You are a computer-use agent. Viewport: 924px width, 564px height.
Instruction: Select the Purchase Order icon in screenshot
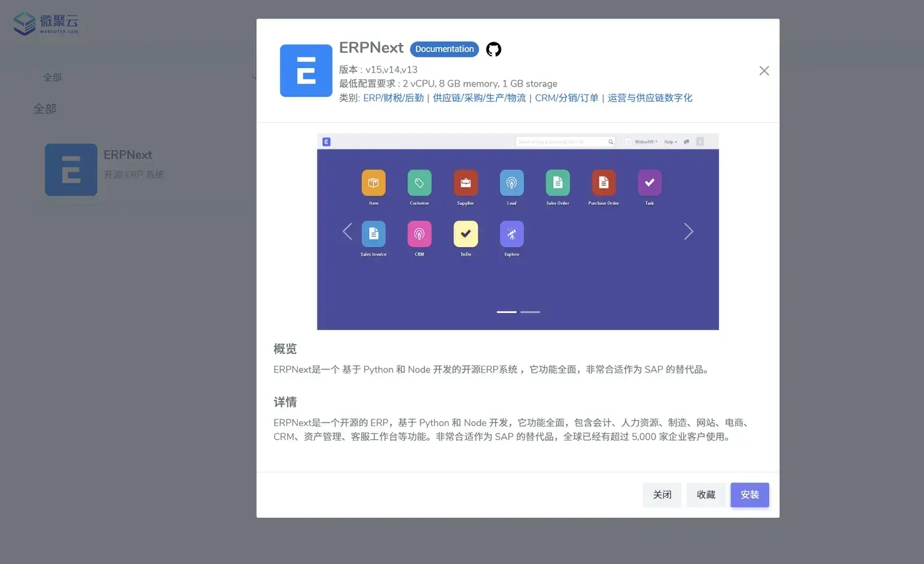[603, 183]
